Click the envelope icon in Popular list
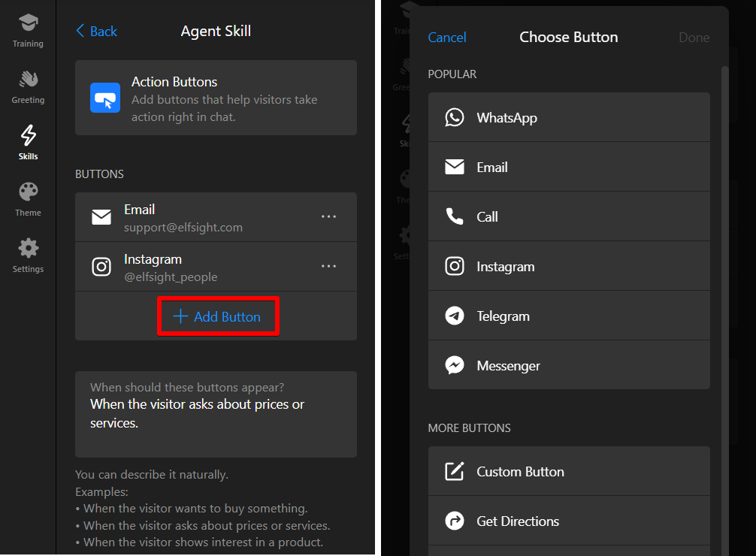The height and width of the screenshot is (556, 756). [x=455, y=167]
